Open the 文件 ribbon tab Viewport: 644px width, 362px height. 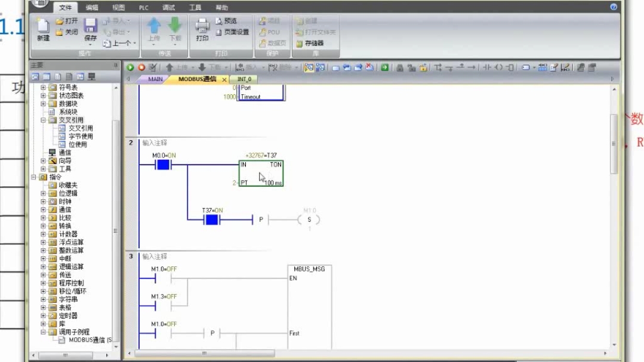pyautogui.click(x=65, y=7)
